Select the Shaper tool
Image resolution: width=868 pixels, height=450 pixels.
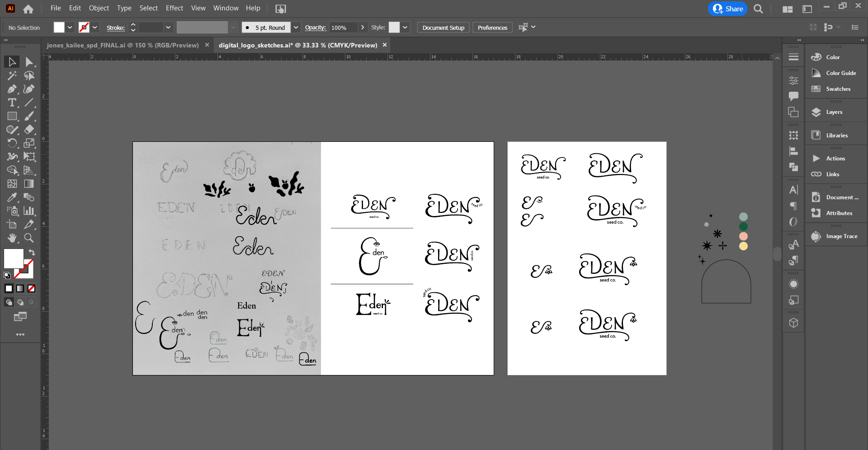12,130
